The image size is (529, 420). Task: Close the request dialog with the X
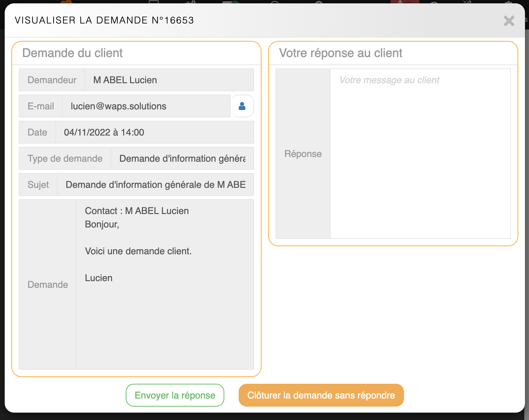pos(509,21)
